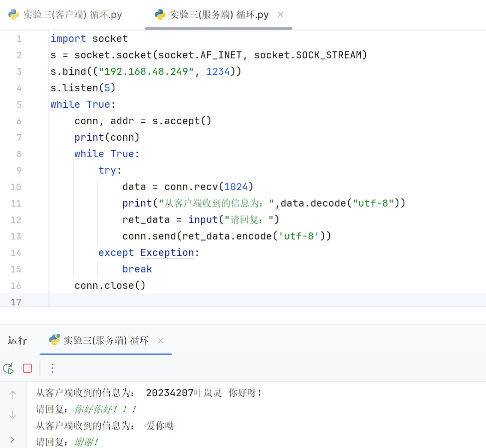The width and height of the screenshot is (486, 448).
Task: Close the 实验三(服务端) 循环.py editor tab
Action: [x=280, y=15]
